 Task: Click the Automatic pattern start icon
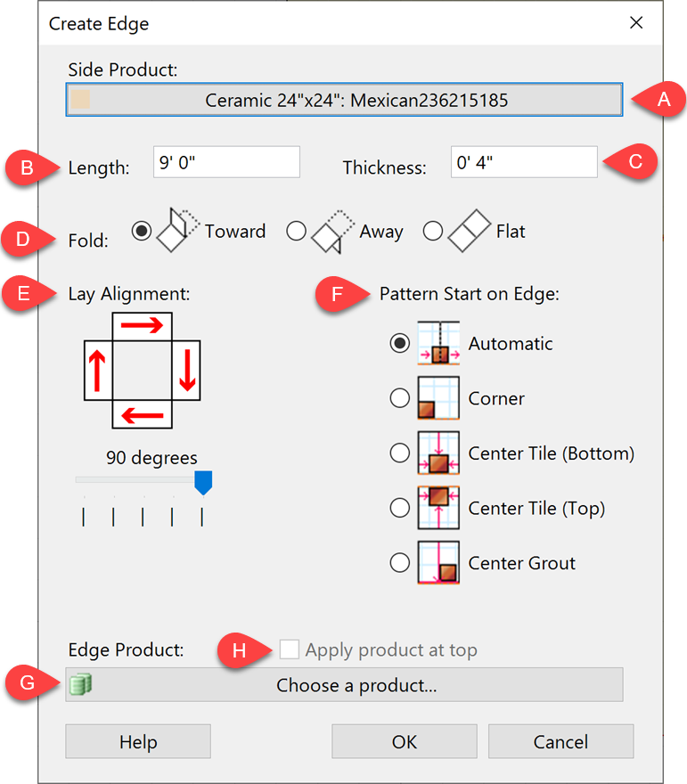(x=438, y=343)
